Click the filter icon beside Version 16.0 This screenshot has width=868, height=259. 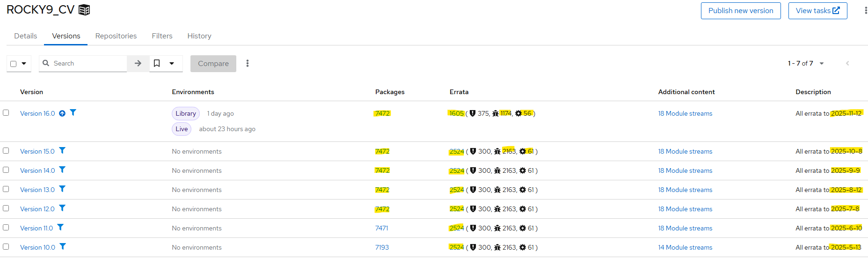click(73, 112)
